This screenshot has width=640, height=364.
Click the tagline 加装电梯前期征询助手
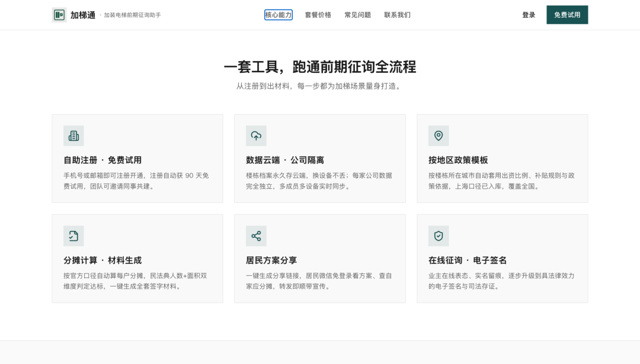click(x=132, y=15)
